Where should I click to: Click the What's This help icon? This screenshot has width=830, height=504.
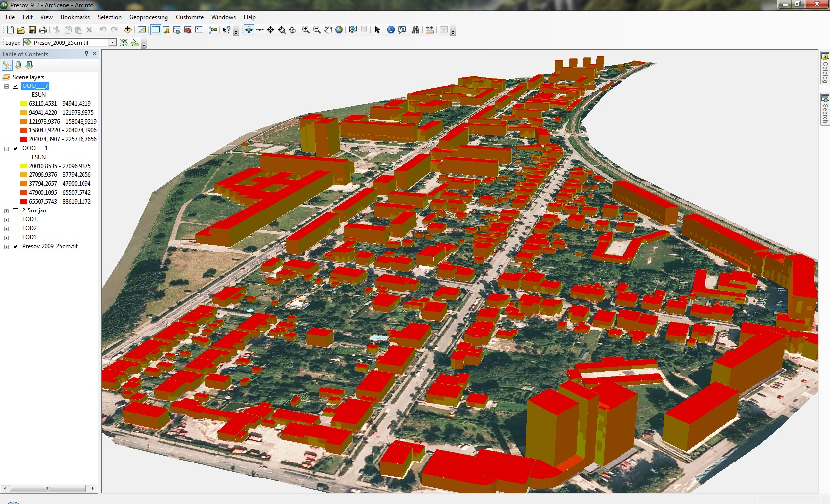pyautogui.click(x=227, y=30)
